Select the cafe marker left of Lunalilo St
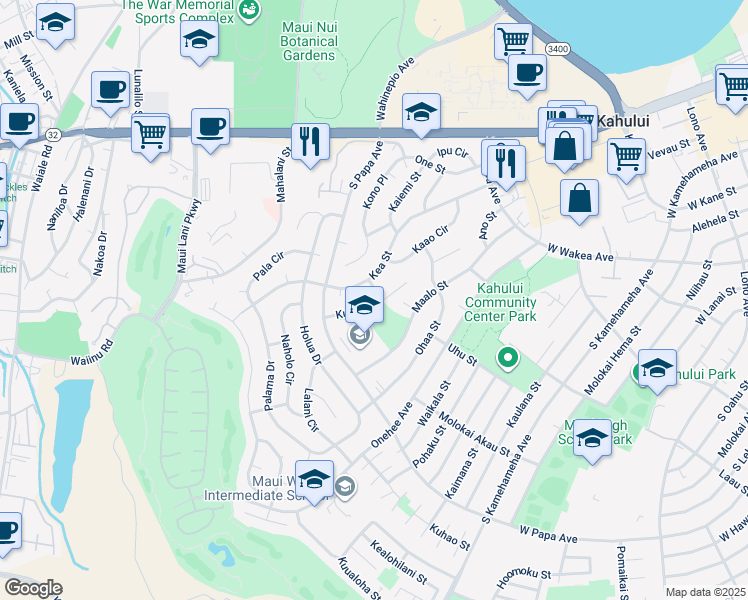 coord(110,93)
